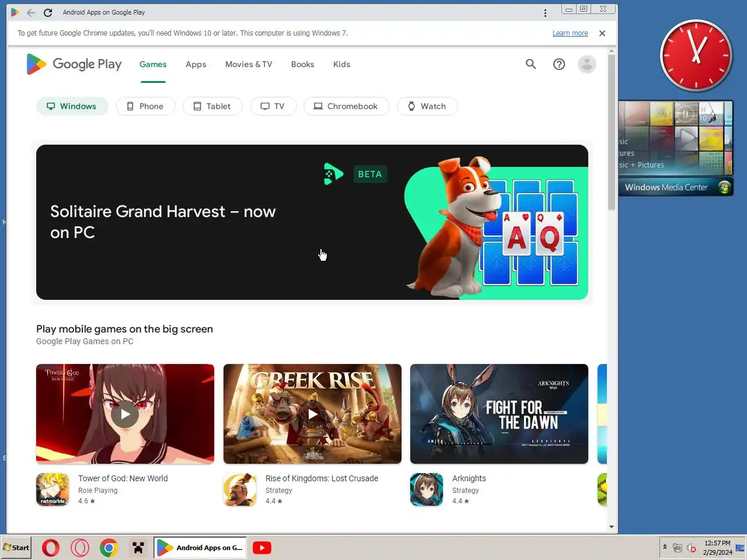Open the account avatar menu
The width and height of the screenshot is (747, 560).
click(x=587, y=64)
